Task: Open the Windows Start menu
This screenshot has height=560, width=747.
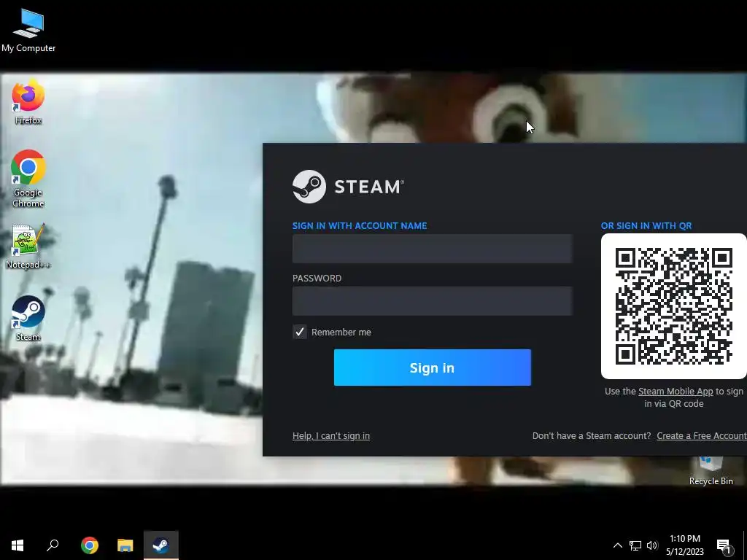Action: (18, 545)
